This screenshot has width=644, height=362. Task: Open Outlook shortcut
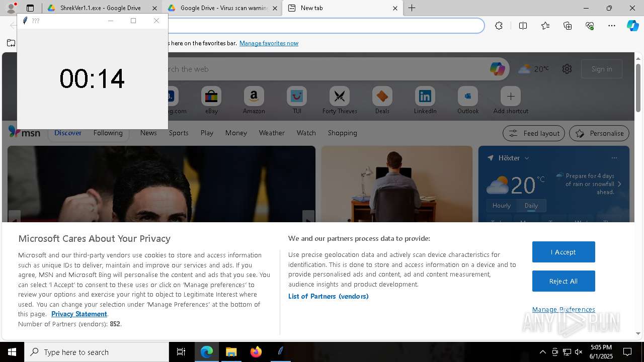click(x=468, y=101)
